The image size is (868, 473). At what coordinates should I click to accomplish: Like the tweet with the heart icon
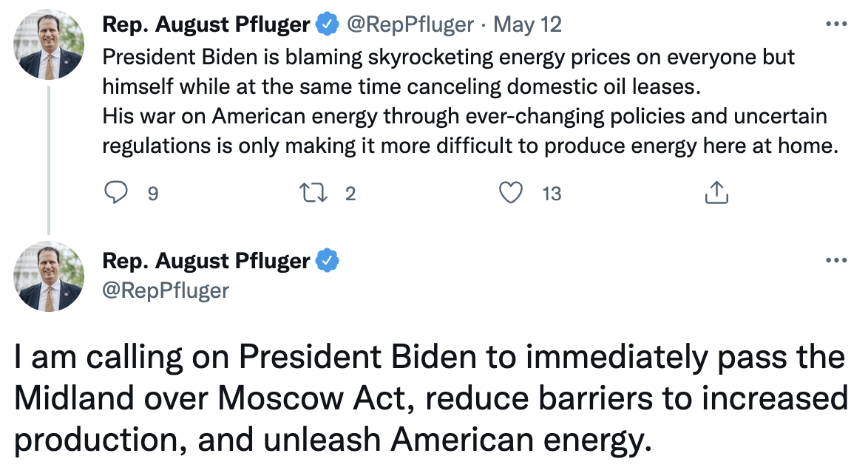pos(510,194)
